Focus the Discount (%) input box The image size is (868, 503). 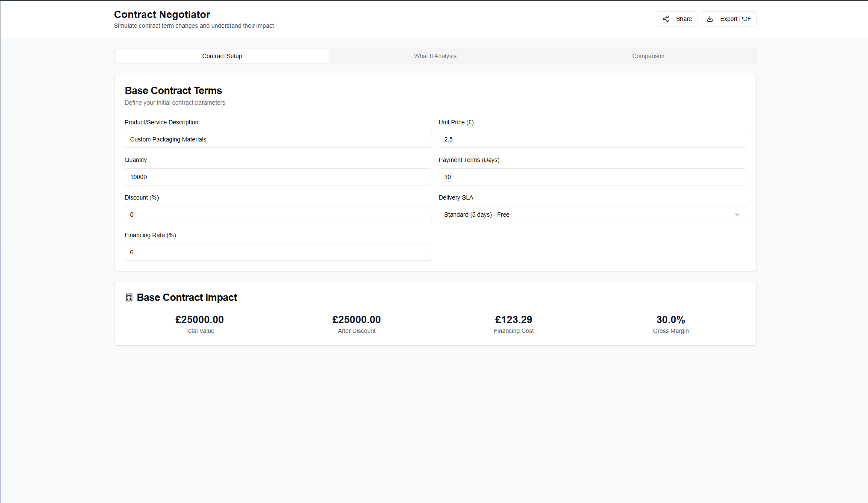click(x=278, y=215)
